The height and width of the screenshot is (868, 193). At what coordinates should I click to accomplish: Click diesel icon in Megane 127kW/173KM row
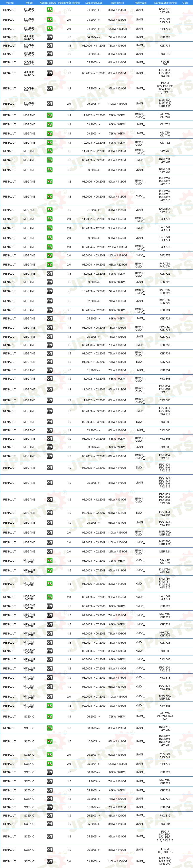click(50, 551)
